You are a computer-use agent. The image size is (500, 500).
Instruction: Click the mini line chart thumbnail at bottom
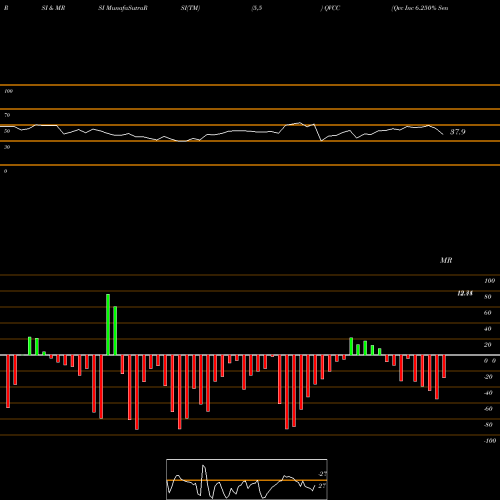coord(247,479)
